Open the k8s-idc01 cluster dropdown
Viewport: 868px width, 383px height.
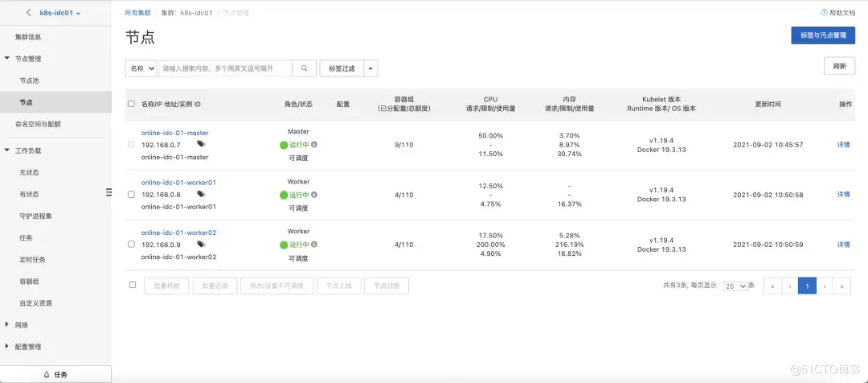(x=59, y=13)
